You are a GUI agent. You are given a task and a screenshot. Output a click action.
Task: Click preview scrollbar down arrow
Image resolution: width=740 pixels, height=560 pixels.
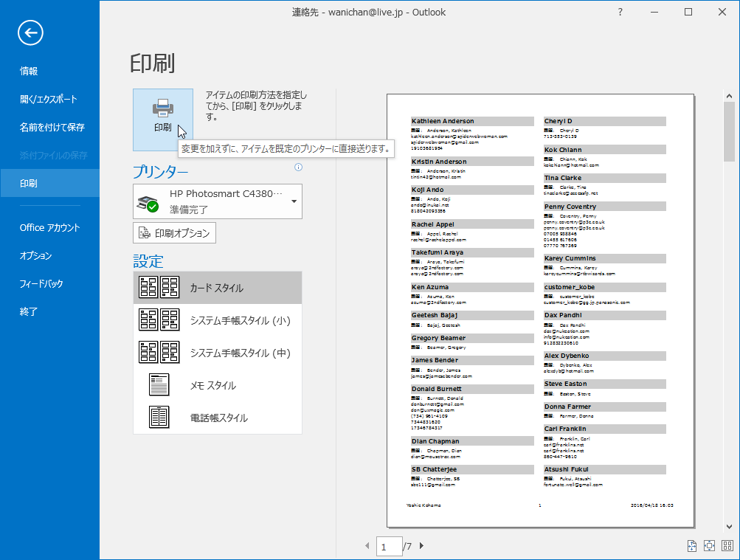[729, 527]
